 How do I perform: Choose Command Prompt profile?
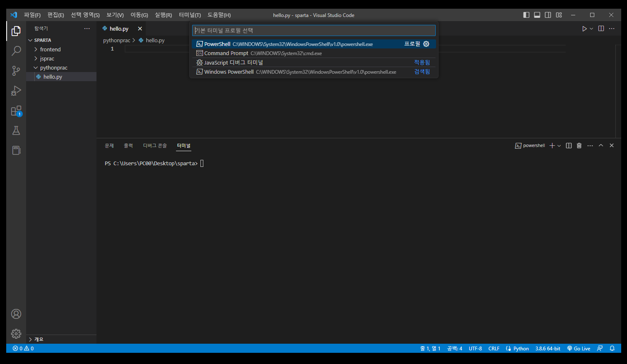[x=314, y=53]
